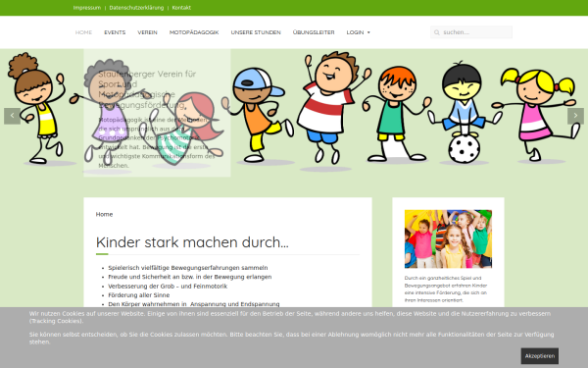Expand the Login menu dropdown arrow

click(x=368, y=32)
